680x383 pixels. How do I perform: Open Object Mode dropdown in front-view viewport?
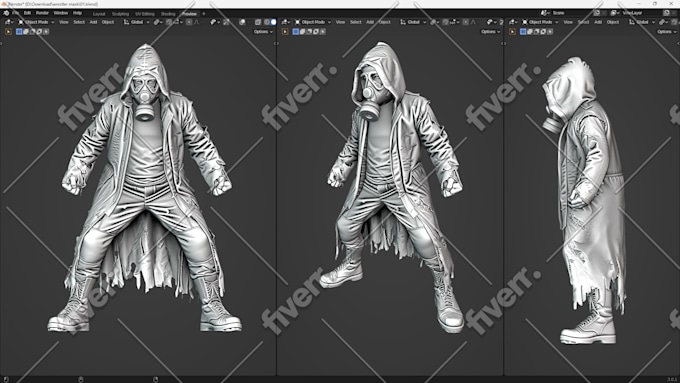(36, 22)
